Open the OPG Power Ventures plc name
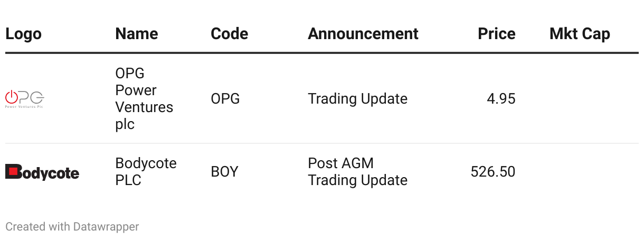The image size is (644, 239). tap(144, 98)
